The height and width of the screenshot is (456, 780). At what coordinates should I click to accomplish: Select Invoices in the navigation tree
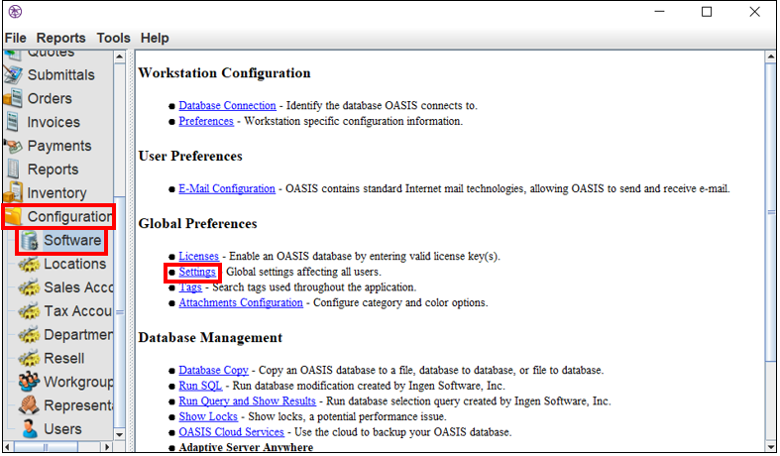coord(53,122)
